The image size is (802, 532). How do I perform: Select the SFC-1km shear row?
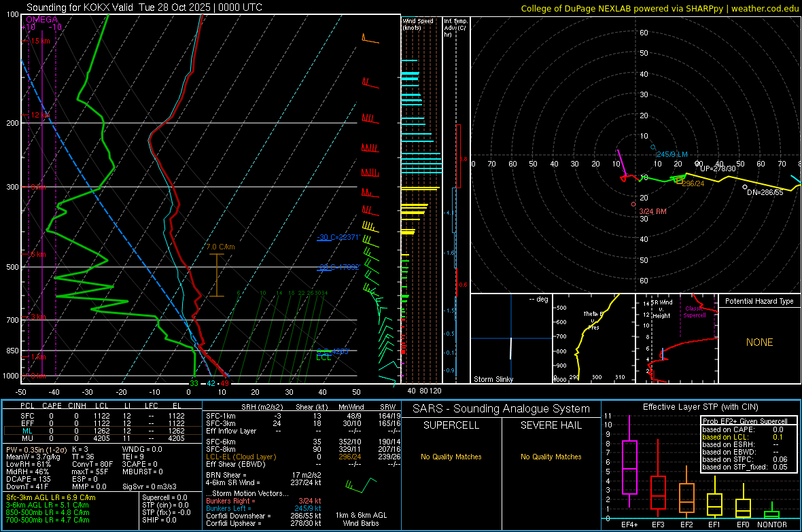[303, 416]
